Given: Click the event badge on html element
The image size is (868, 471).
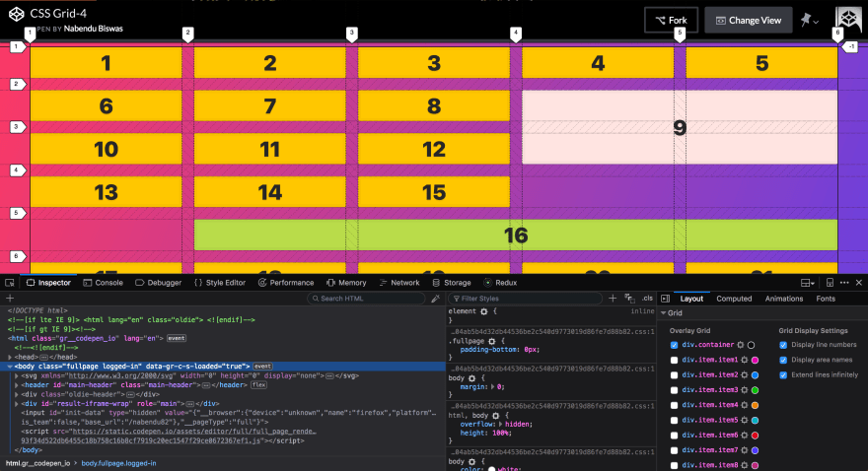Looking at the screenshot, I should [x=176, y=338].
